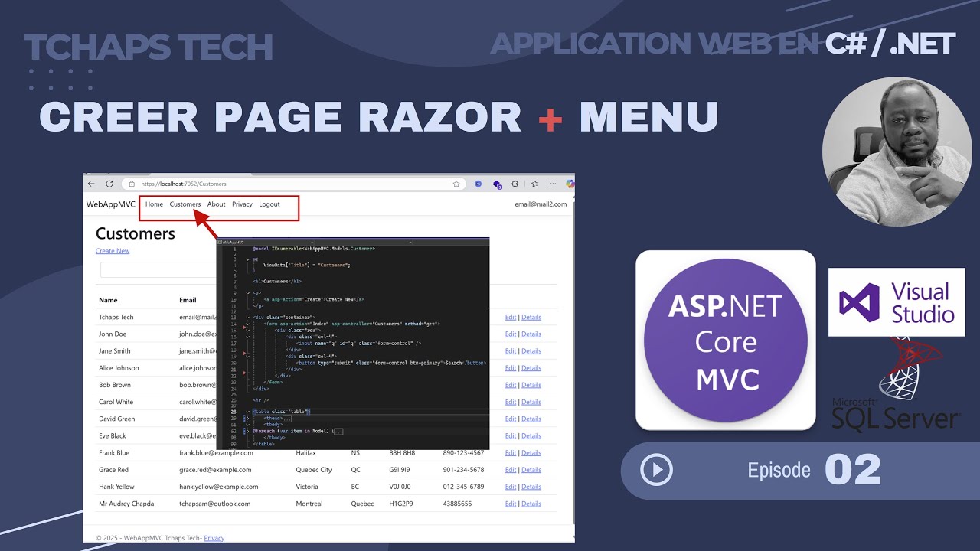Click Logout in the navbar

point(269,204)
